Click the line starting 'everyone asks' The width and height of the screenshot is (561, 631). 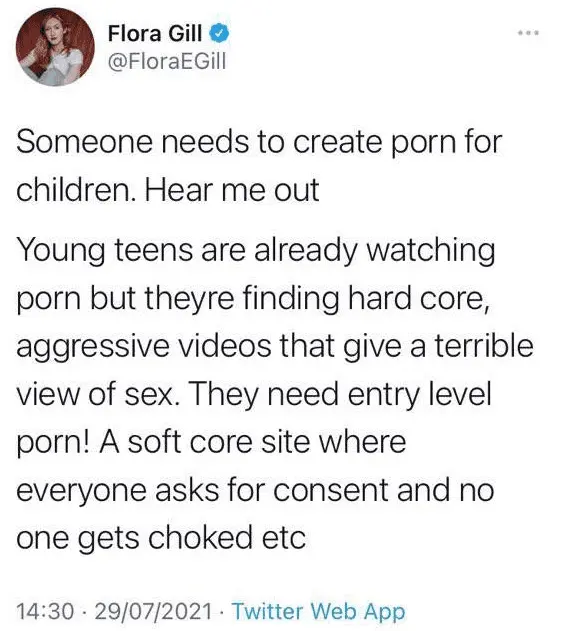pos(255,491)
